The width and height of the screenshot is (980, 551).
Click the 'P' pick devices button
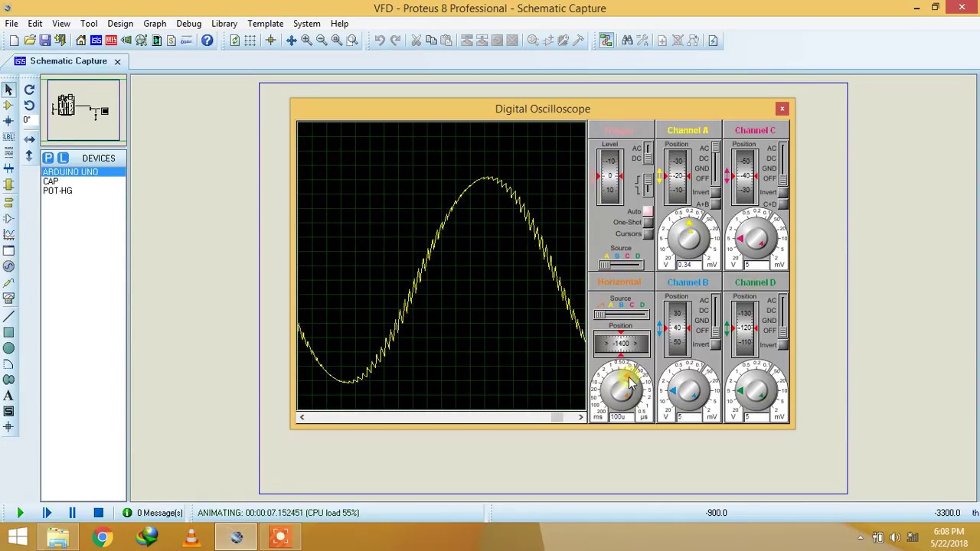(48, 158)
